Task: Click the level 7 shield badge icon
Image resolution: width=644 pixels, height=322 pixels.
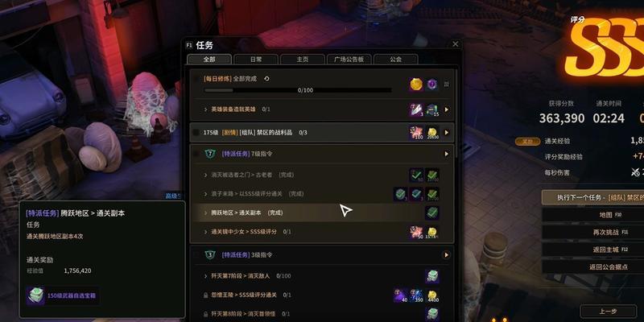Action: coord(210,154)
